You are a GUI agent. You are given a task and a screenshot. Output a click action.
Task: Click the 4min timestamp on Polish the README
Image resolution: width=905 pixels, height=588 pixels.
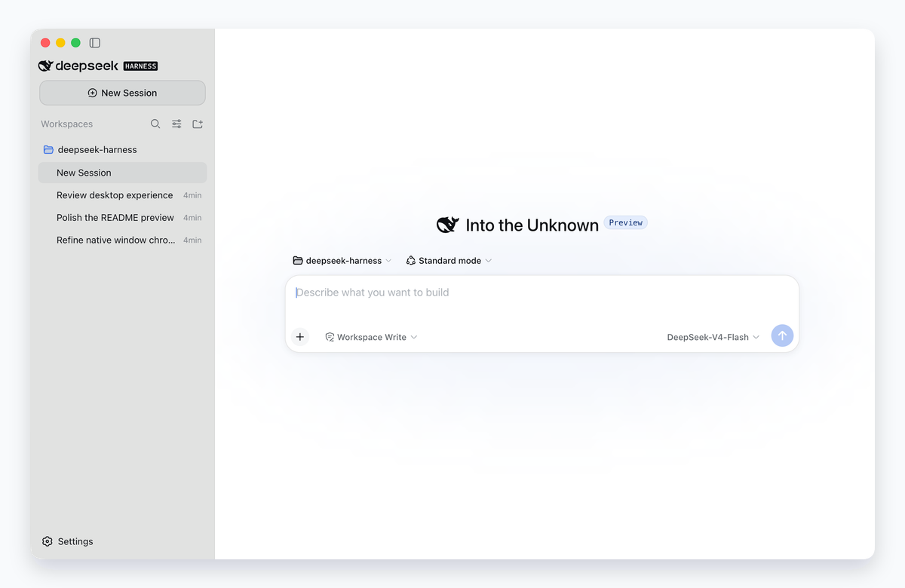(x=192, y=218)
